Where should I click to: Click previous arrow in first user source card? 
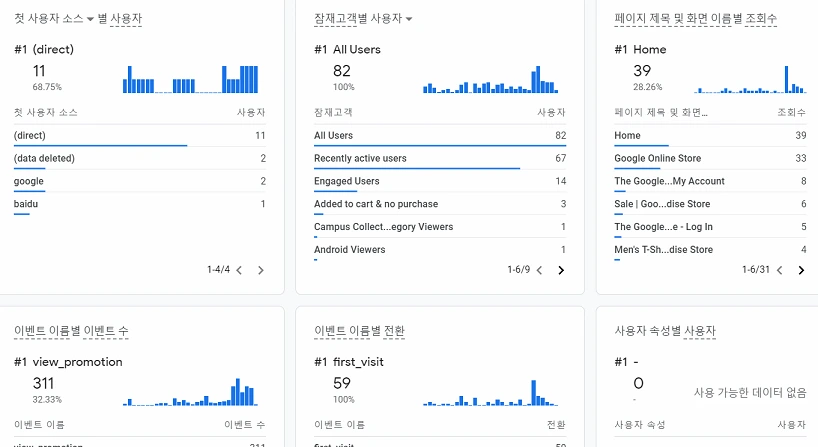[x=239, y=270]
